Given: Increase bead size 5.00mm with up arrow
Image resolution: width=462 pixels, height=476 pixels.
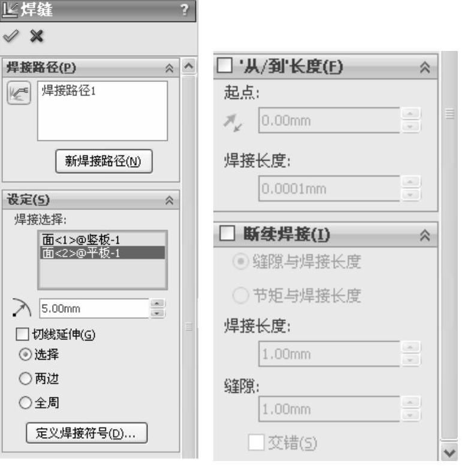Looking at the screenshot, I should pos(157,303).
